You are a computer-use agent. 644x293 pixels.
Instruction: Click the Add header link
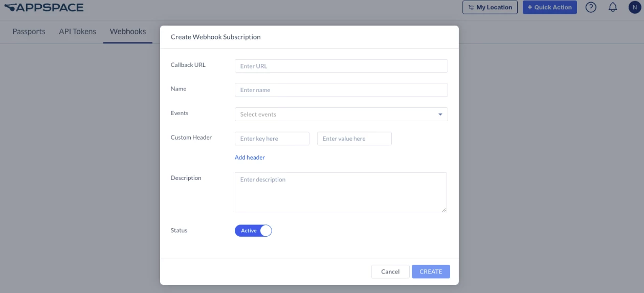(x=250, y=157)
